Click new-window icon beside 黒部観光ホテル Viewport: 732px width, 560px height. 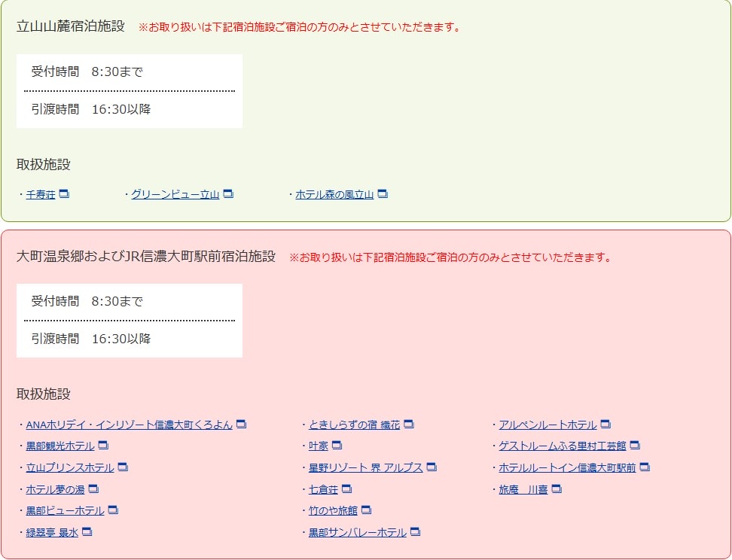click(104, 445)
